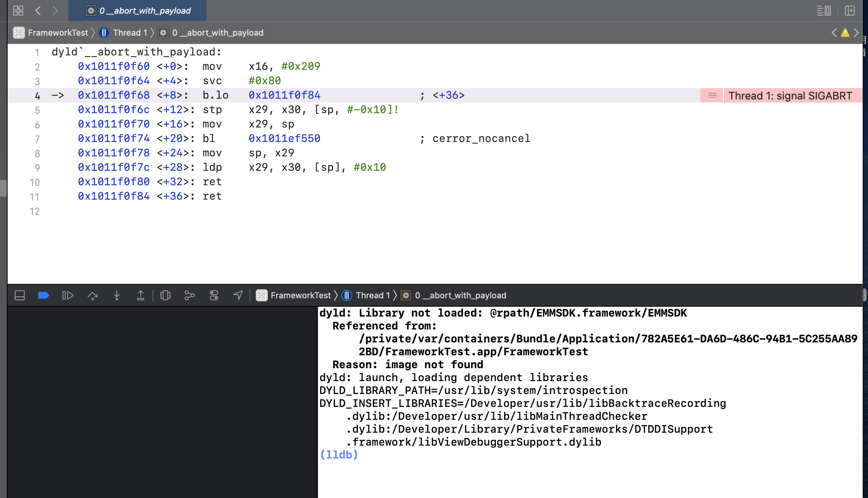
Task: Open the related items grid menu
Action: tap(18, 10)
